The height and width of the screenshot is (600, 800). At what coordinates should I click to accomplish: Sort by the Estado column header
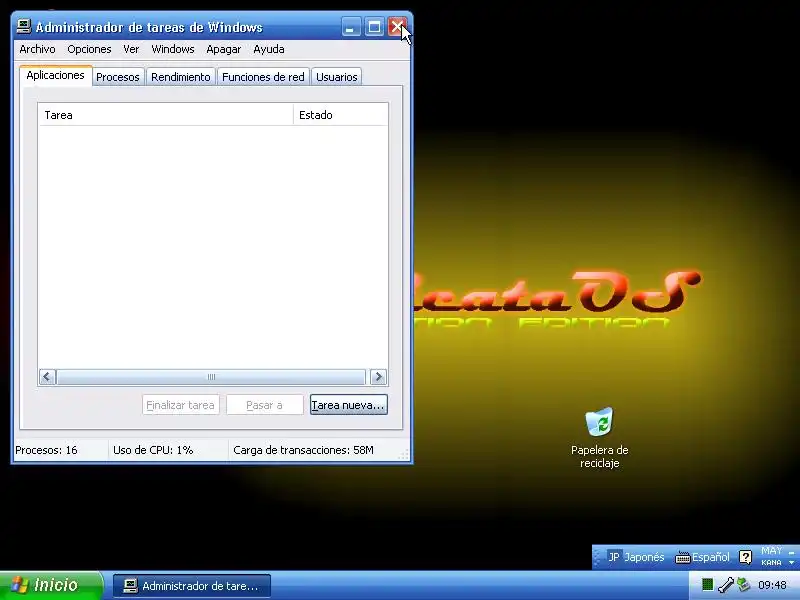(x=340, y=115)
